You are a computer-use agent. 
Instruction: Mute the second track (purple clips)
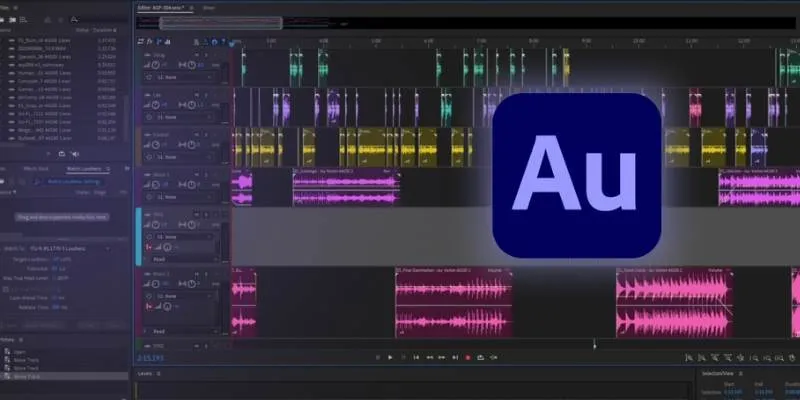coord(196,95)
